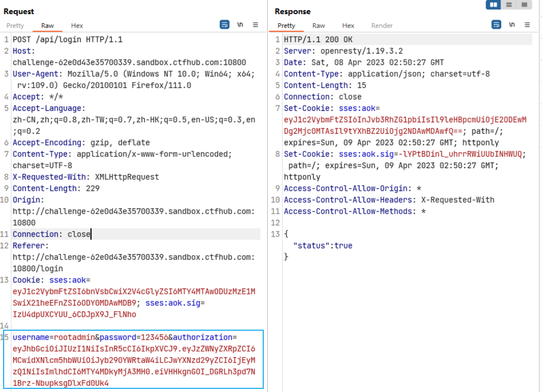Click the Connection: close header in request
The width and height of the screenshot is (542, 392).
51,234
